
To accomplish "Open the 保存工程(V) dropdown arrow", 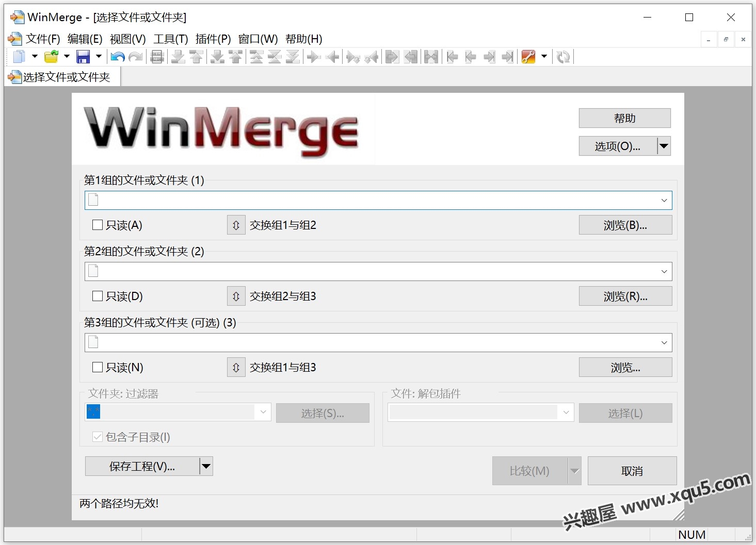I will tap(206, 466).
